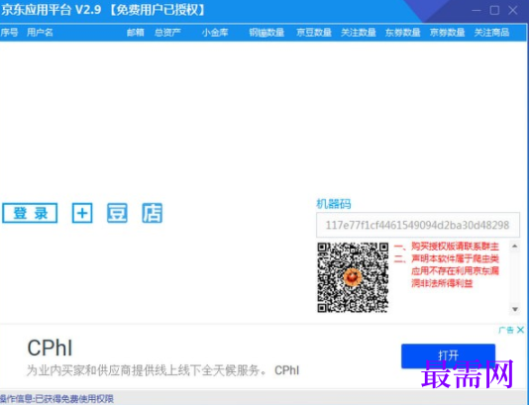Screen dimensions: 532x405
Task: Click the machine code input field
Action: (418, 225)
